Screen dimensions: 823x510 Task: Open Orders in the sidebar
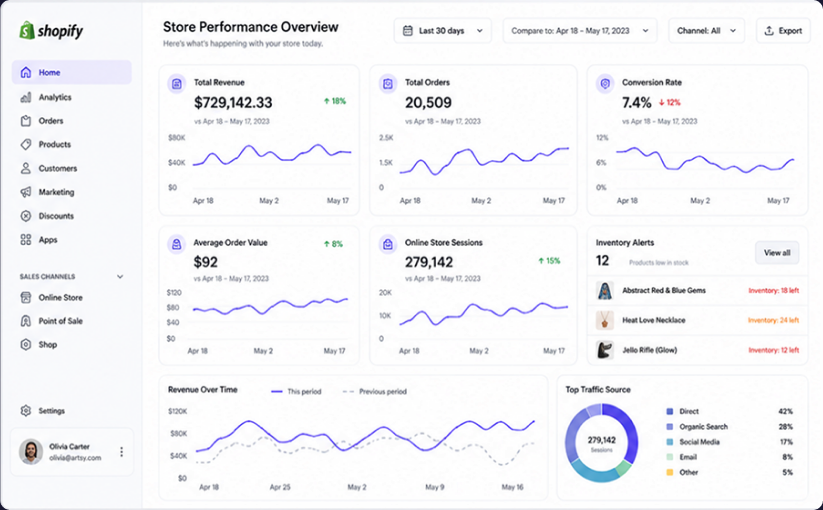71,121
